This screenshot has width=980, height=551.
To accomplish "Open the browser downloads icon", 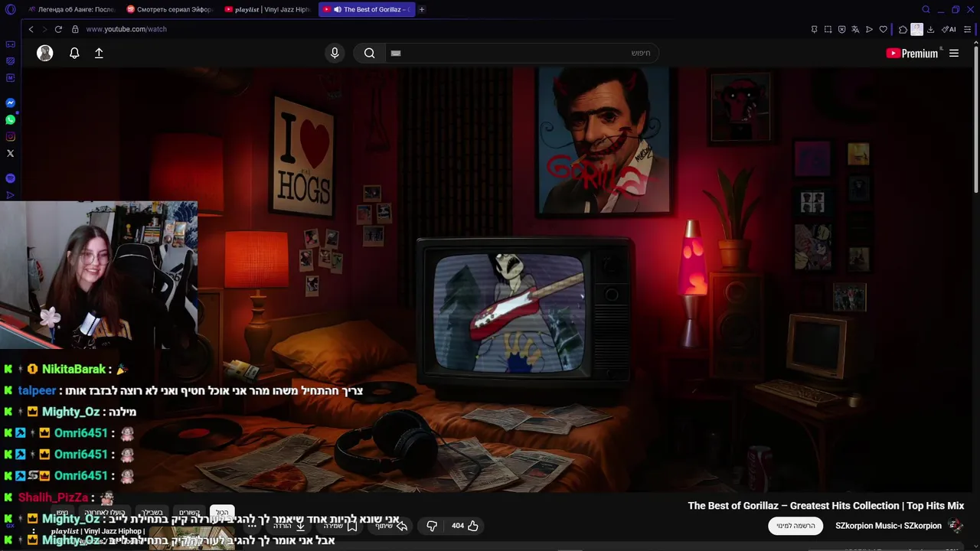I will (930, 29).
